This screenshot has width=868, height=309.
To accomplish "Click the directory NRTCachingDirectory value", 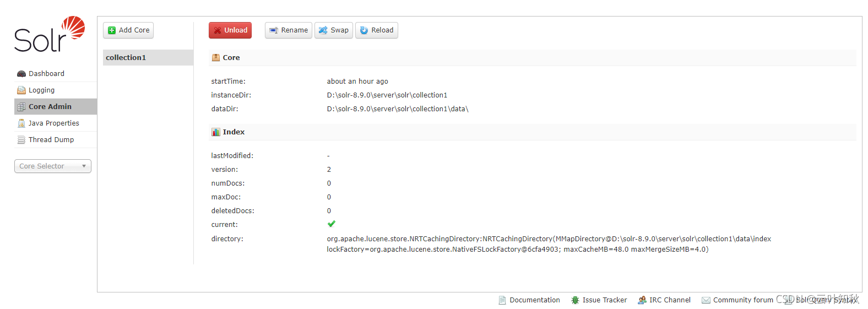I will (549, 244).
